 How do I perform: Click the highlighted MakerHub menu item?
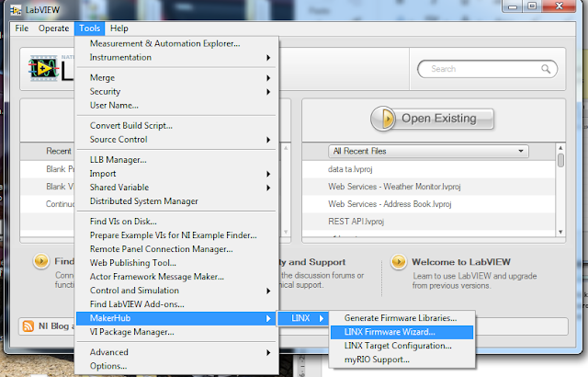[x=176, y=318]
